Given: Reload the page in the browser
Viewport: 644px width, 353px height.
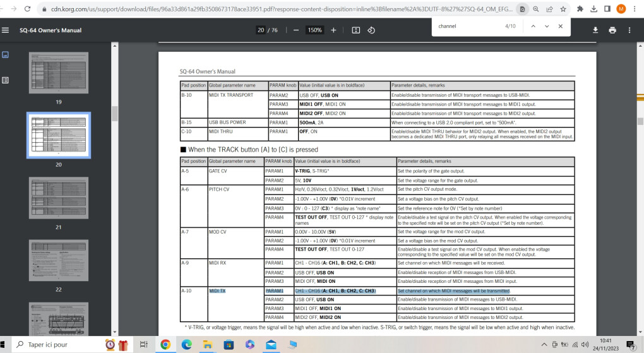Looking at the screenshot, I should [x=27, y=9].
